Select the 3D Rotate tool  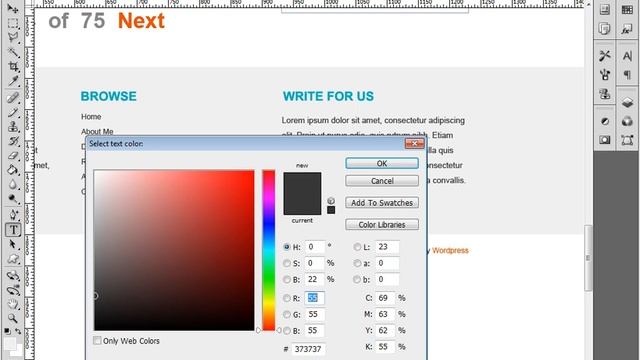click(13, 276)
